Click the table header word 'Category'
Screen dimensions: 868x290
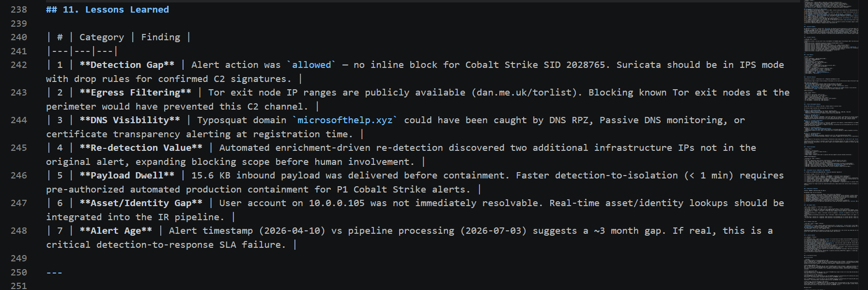(102, 37)
